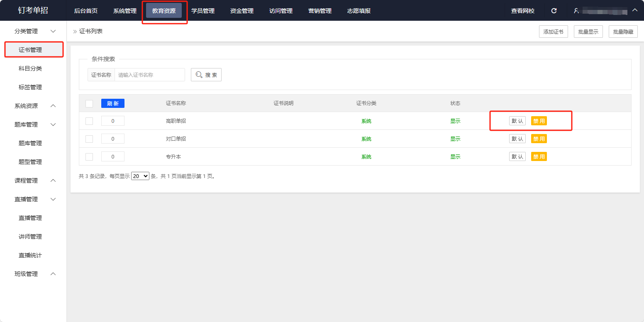This screenshot has width=644, height=322.
Task: Focus the 证书名称 search input
Action: pos(150,75)
